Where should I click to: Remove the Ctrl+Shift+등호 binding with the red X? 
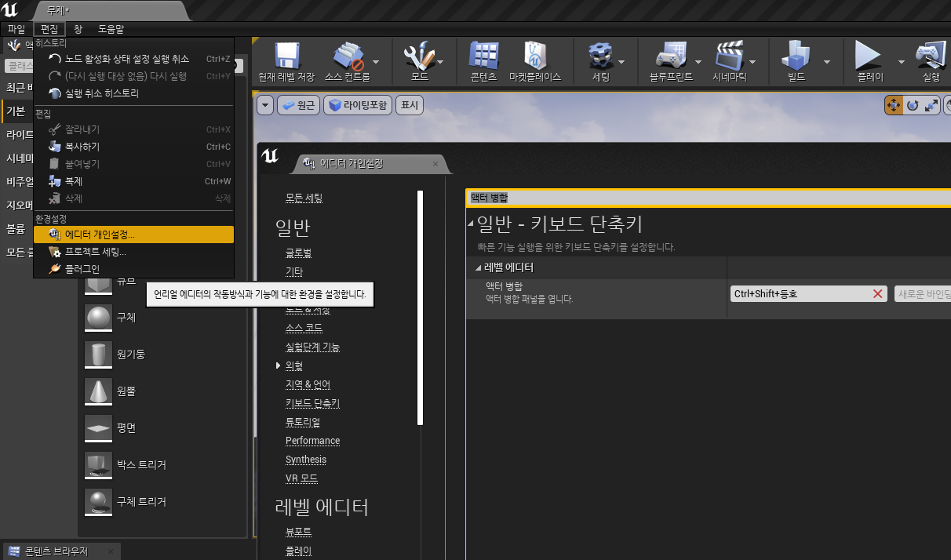pos(878,294)
